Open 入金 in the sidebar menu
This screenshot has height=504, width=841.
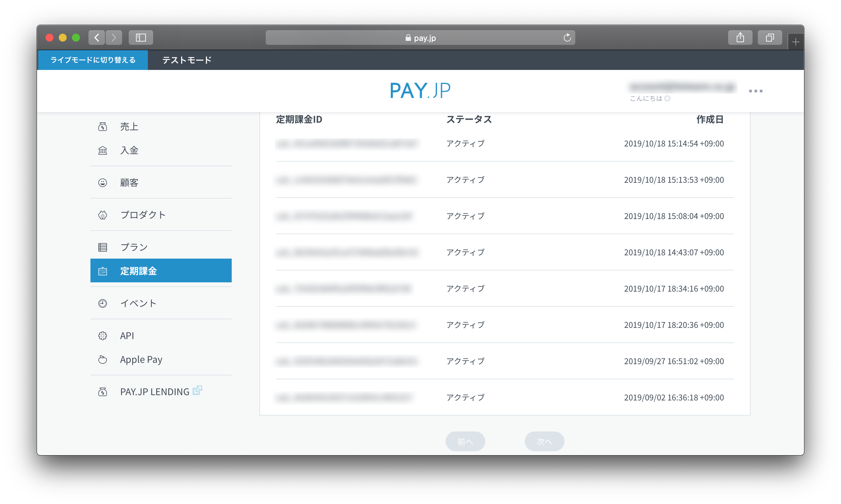coord(161,150)
